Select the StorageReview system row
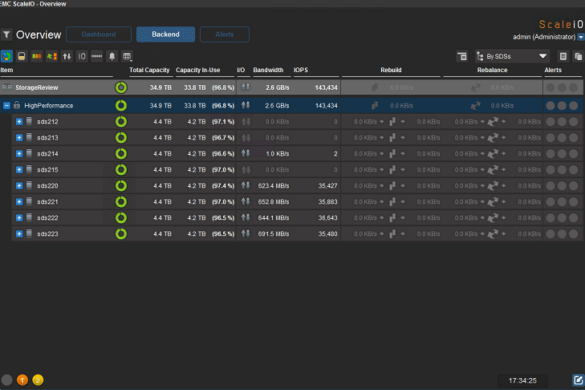The width and height of the screenshot is (585, 390). pos(291,88)
